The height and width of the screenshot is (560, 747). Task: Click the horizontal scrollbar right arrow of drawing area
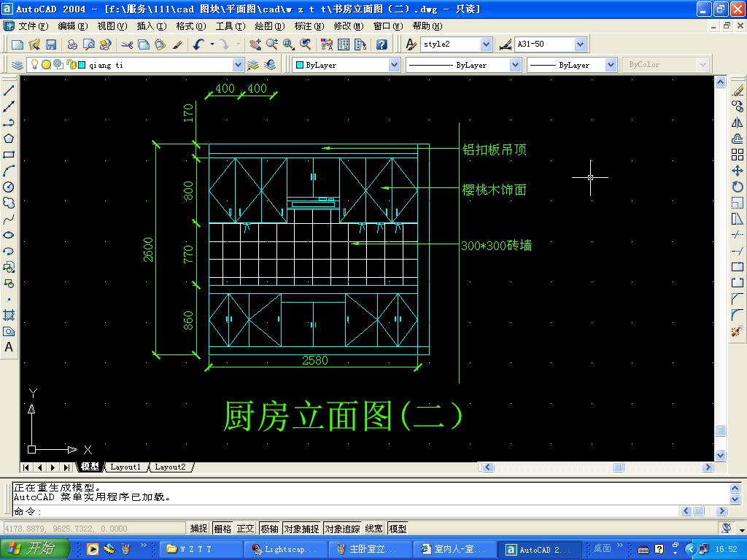tap(708, 467)
